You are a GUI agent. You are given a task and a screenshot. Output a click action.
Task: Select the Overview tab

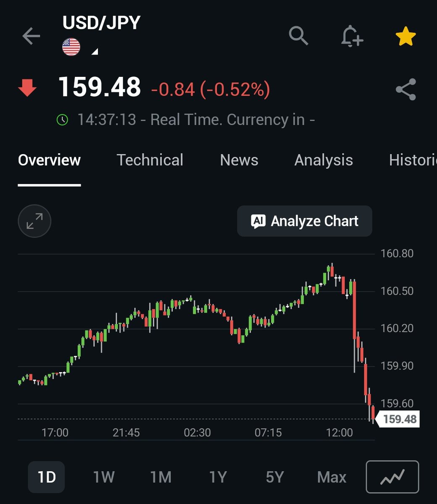tap(49, 160)
